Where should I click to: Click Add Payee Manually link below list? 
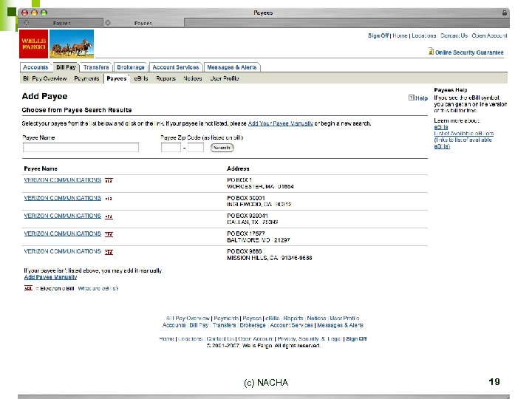pos(50,277)
